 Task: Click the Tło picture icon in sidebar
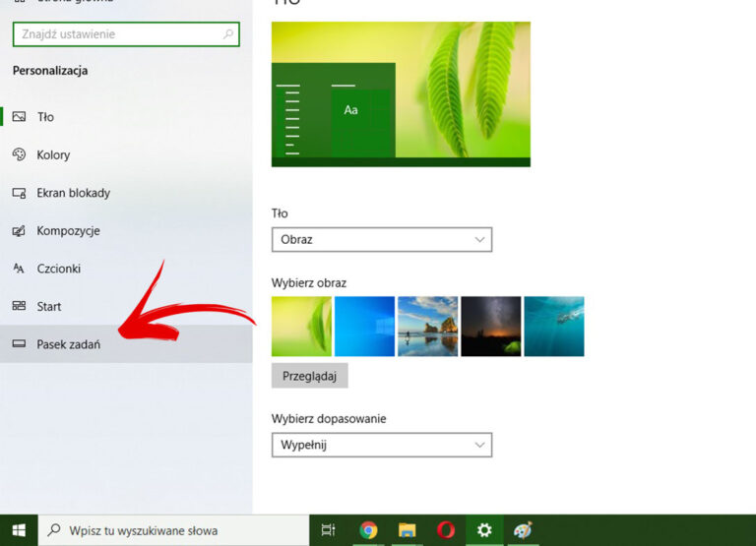click(19, 117)
